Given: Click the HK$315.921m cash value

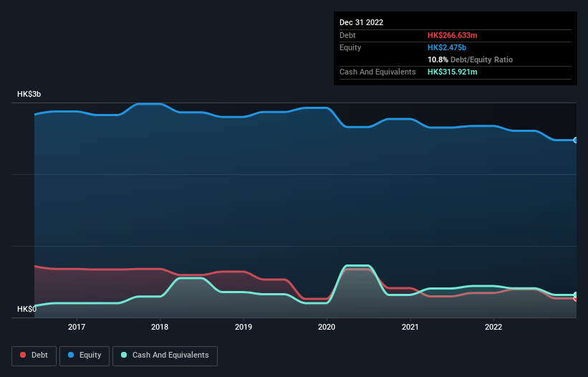Looking at the screenshot, I should 452,72.
